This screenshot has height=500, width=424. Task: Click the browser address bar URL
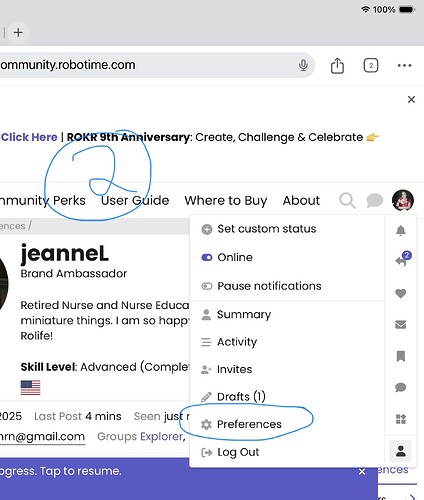click(x=68, y=65)
